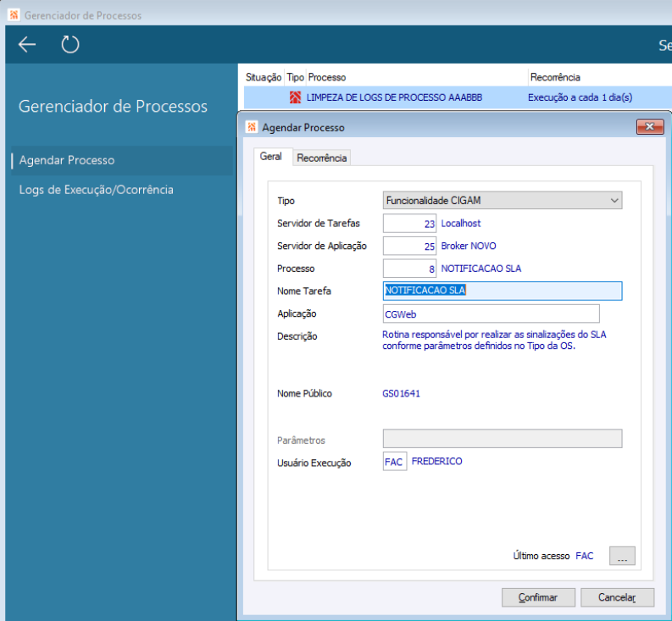The image size is (672, 621).
Task: Click the FREDERICO user name text
Action: tap(436, 461)
